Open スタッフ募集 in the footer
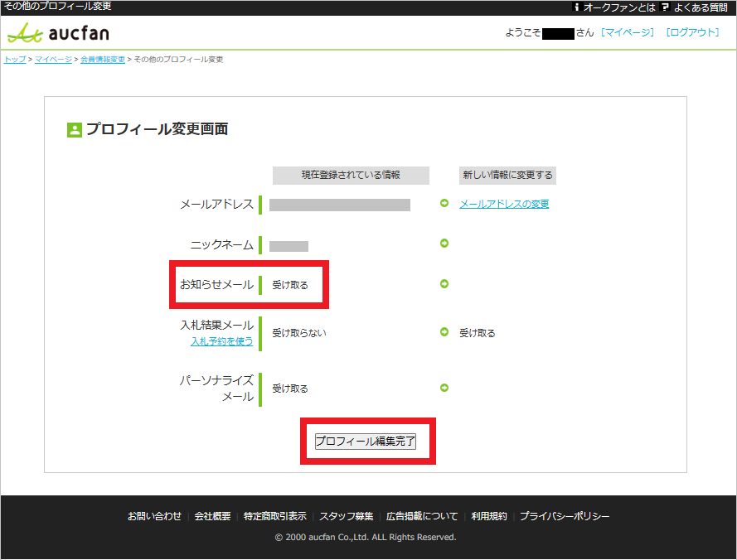The width and height of the screenshot is (737, 560). coord(347,516)
